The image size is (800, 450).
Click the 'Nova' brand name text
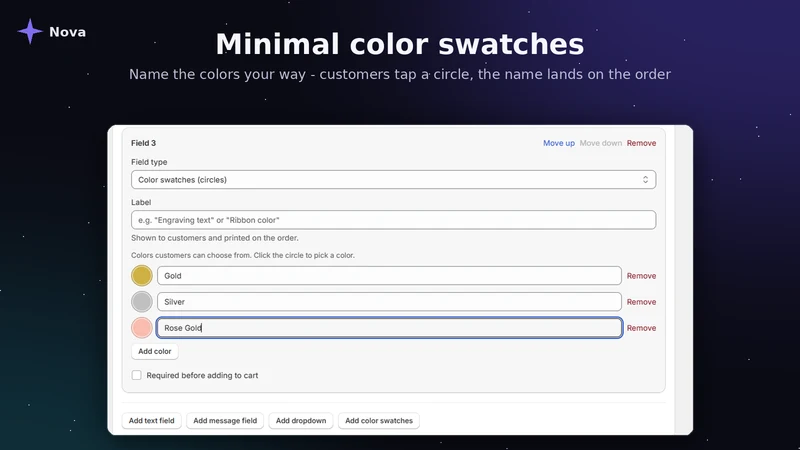pos(67,32)
